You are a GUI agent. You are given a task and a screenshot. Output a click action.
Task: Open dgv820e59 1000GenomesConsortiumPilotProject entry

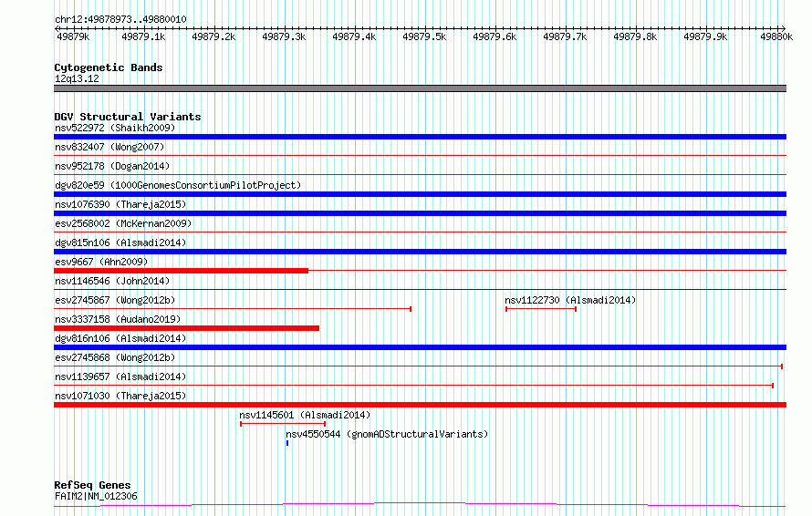click(178, 185)
